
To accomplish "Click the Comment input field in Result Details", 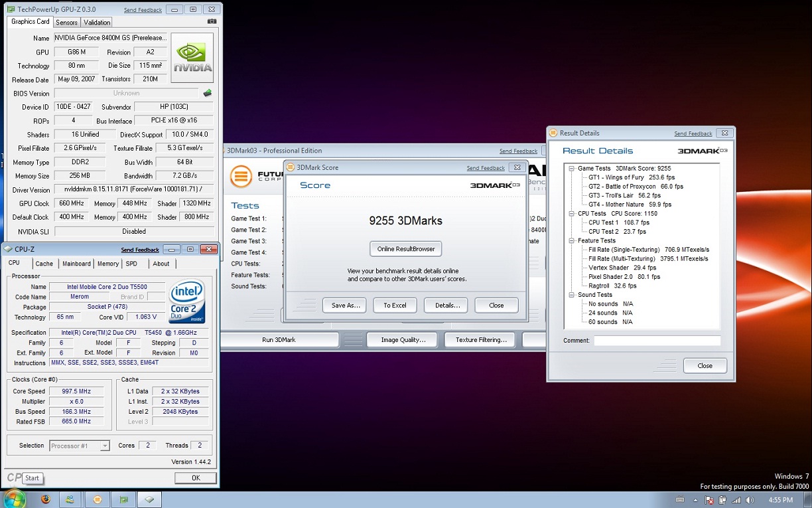I will pyautogui.click(x=657, y=341).
